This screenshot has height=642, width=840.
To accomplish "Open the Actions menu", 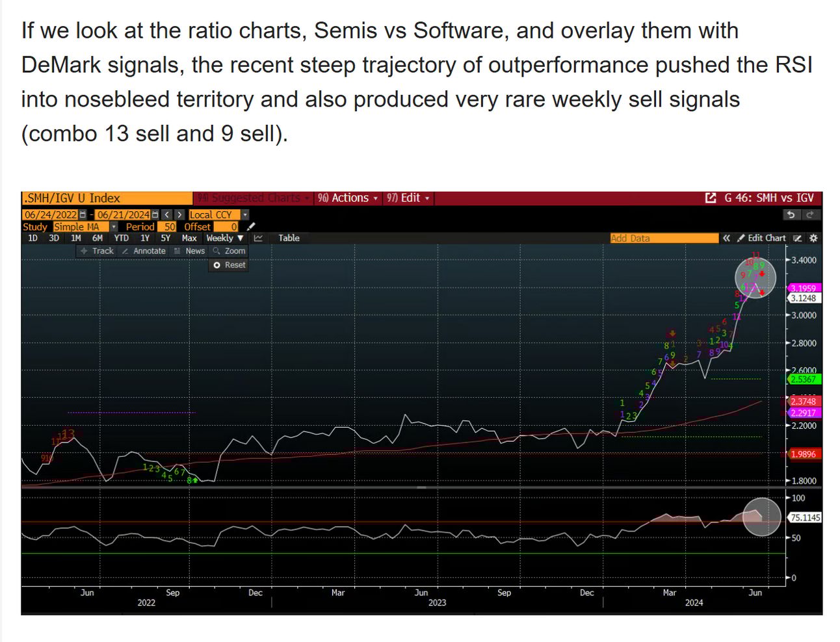I will pos(348,198).
